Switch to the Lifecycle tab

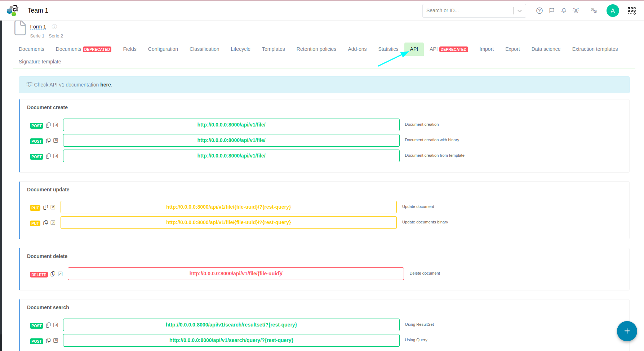[240, 49]
